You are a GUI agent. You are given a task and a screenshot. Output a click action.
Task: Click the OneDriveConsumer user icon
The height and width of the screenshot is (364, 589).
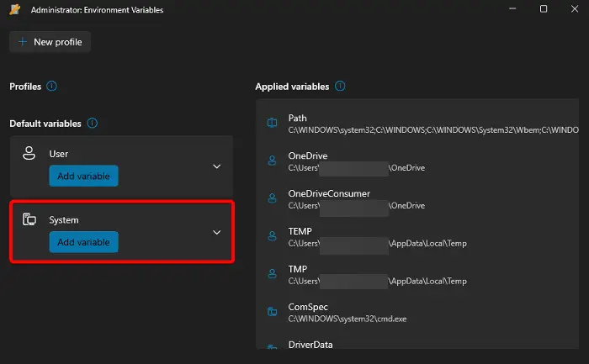point(272,198)
